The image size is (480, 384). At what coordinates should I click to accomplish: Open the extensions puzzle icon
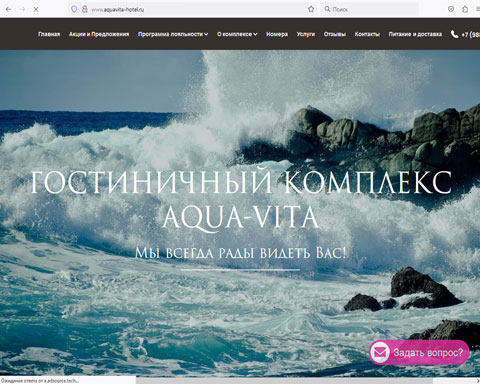pyautogui.click(x=465, y=9)
